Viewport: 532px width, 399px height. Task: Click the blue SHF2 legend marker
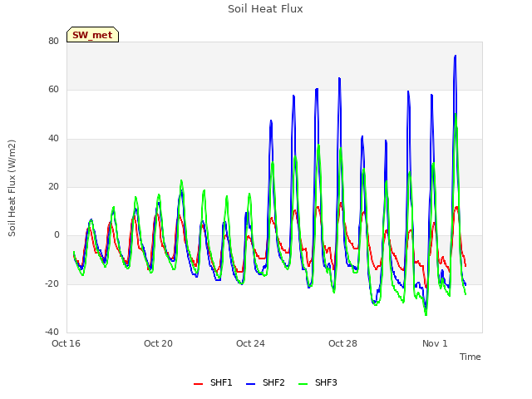click(x=250, y=384)
